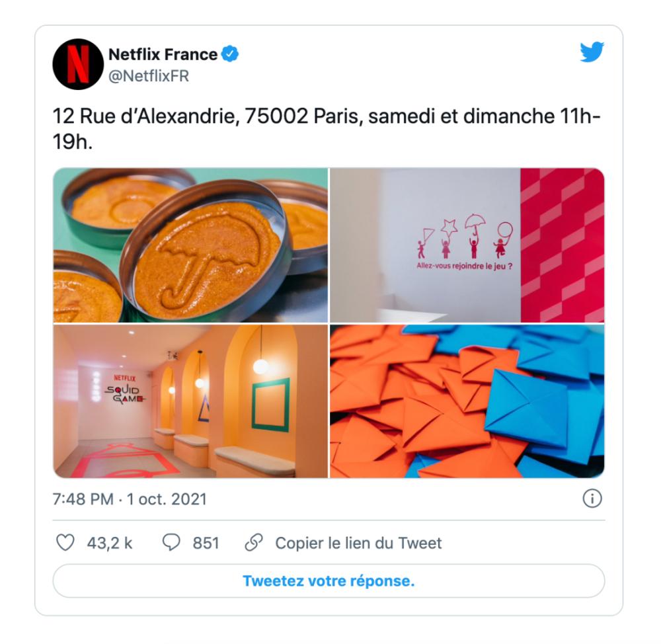Viewport: 661px width, 644px height.
Task: Like the tweet with heart icon
Action: (65, 542)
